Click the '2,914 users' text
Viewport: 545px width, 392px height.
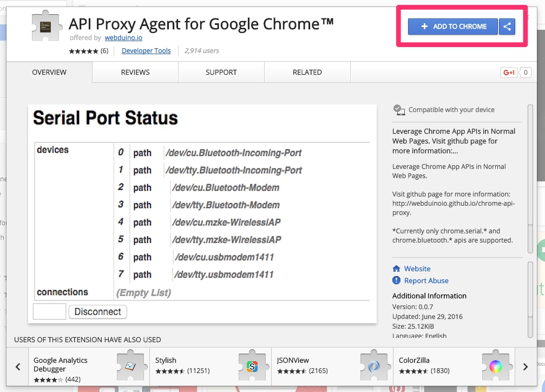[201, 51]
